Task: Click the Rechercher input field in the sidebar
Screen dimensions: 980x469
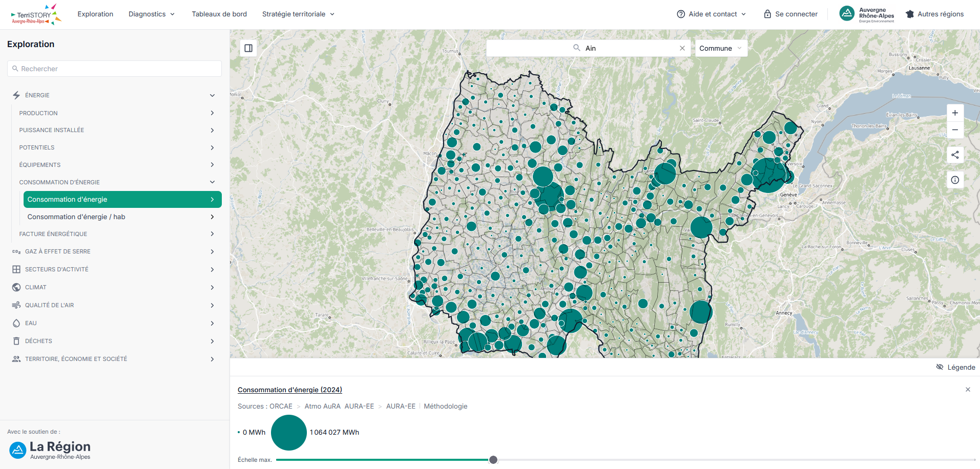Action: point(114,69)
